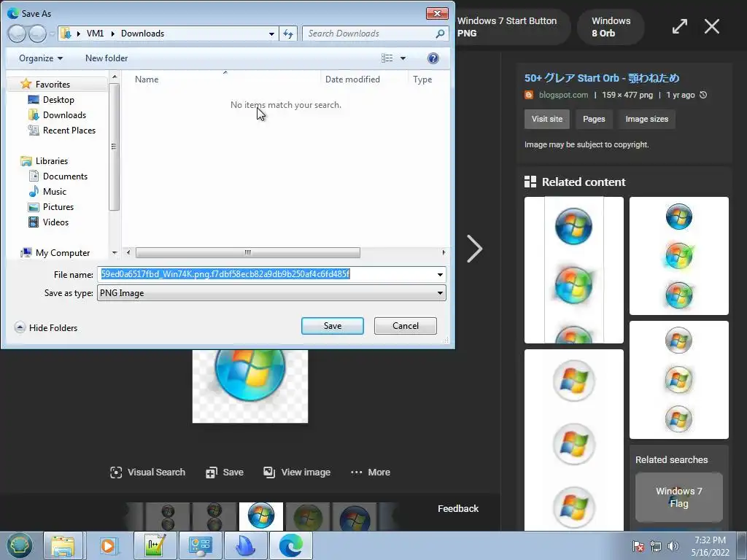Sort by the Date modified column header
The width and height of the screenshot is (747, 560).
(x=352, y=79)
